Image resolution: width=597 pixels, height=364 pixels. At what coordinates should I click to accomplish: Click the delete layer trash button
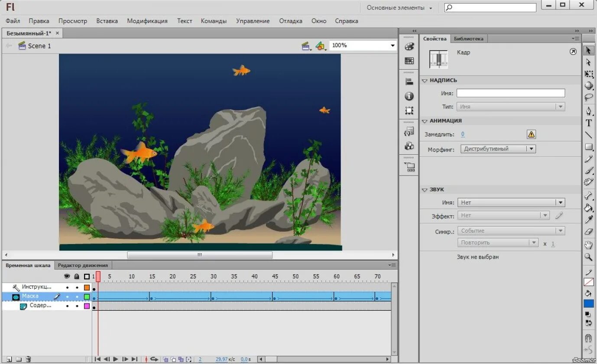29,359
